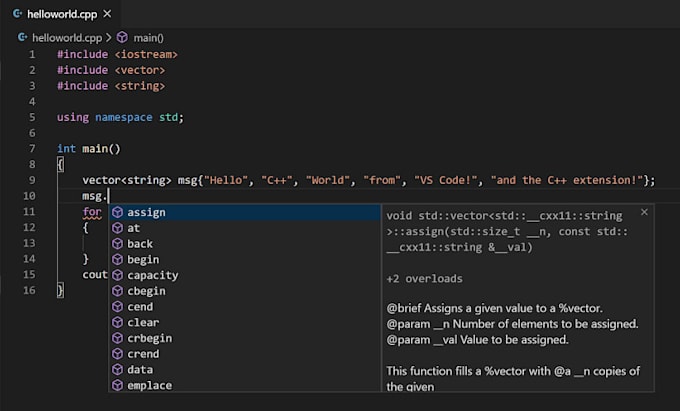
Task: Close the helloworld.cpp tab
Action: (x=107, y=14)
